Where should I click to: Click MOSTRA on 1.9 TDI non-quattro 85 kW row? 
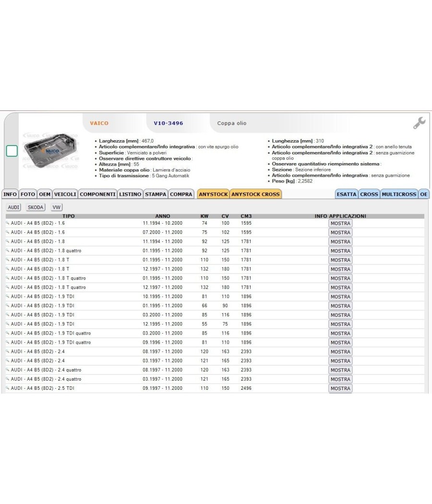tap(340, 315)
